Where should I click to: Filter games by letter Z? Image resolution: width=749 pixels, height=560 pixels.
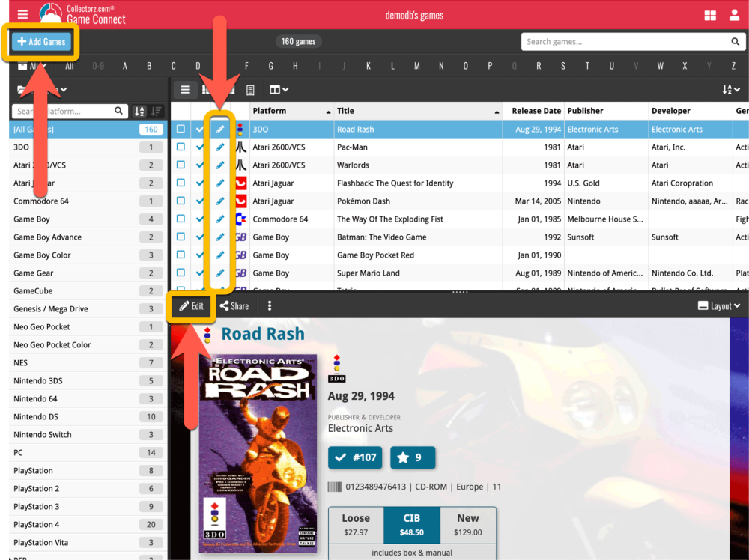[733, 66]
